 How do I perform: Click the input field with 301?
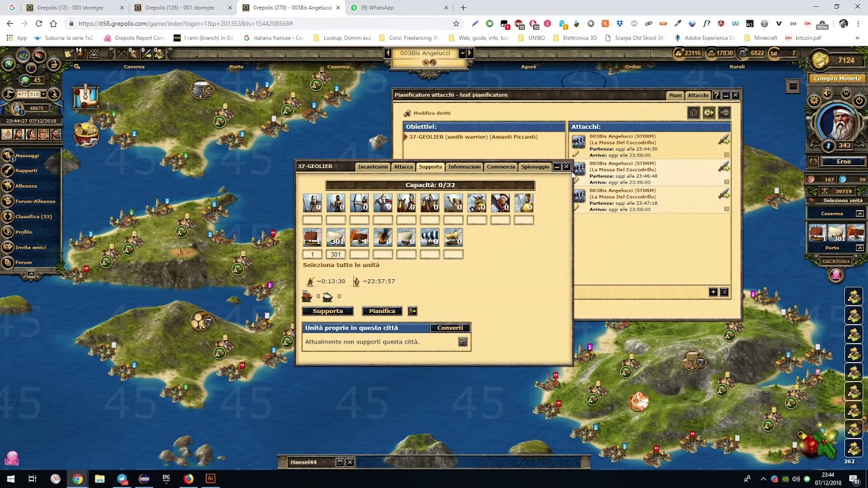[336, 254]
